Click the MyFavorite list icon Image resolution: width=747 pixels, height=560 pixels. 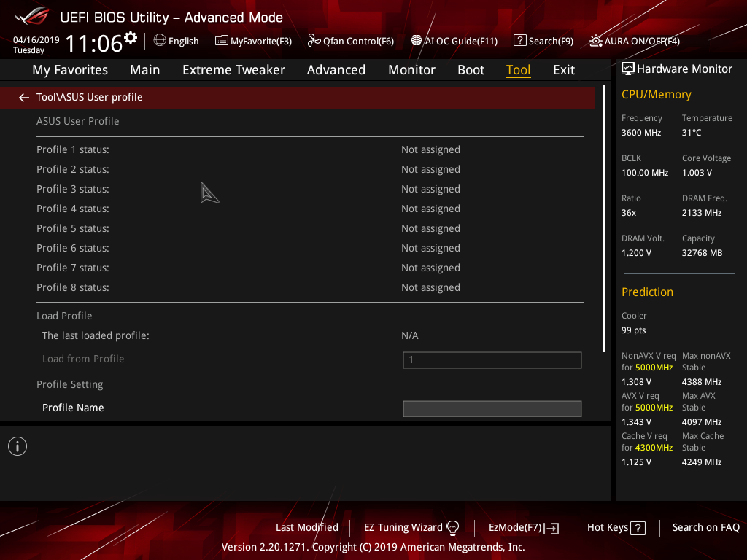coord(222,41)
